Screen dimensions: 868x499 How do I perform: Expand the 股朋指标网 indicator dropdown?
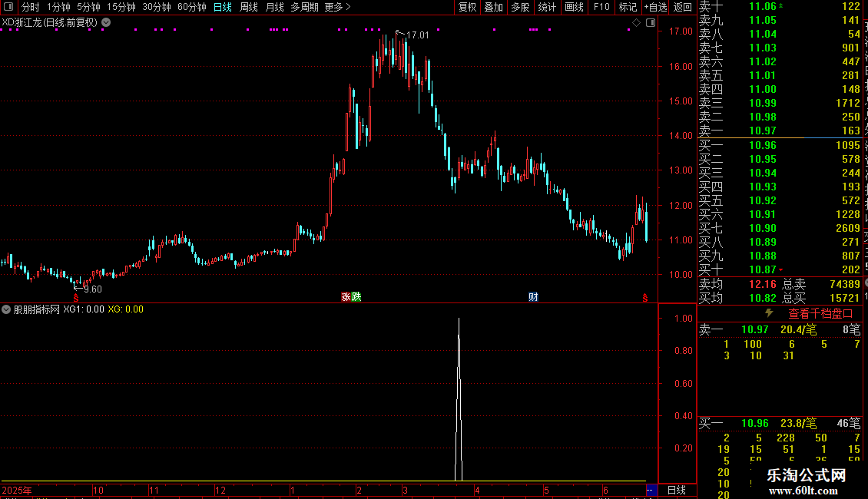pos(6,309)
